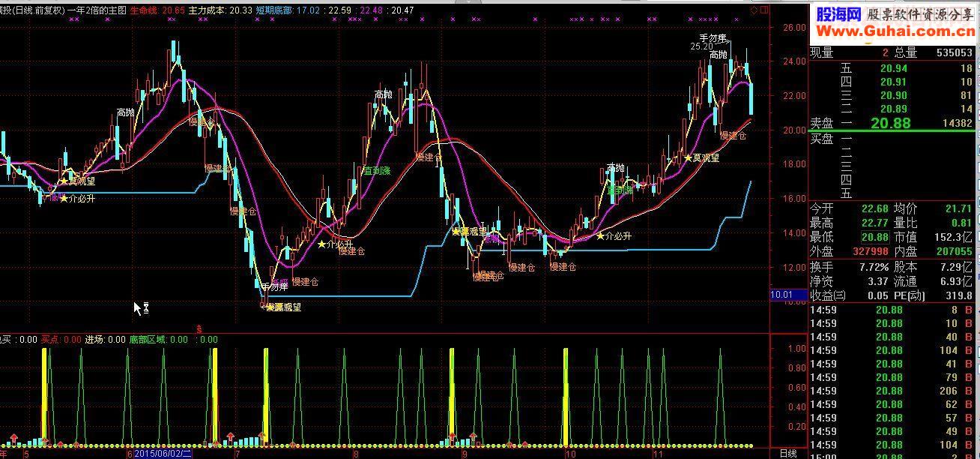The width and height of the screenshot is (980, 459).
Task: Click the red diamond icon at chart top-right
Action: coord(754,10)
